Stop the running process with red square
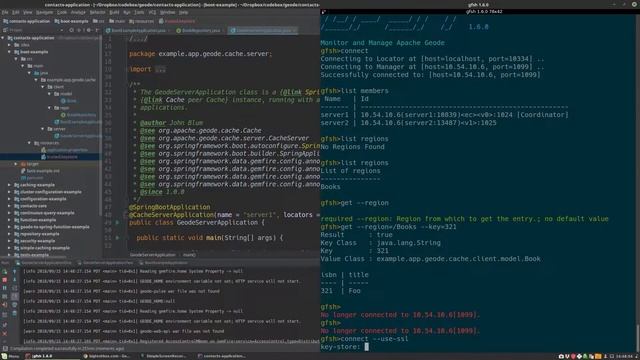This screenshot has width=640, height=360. (x=4, y=280)
